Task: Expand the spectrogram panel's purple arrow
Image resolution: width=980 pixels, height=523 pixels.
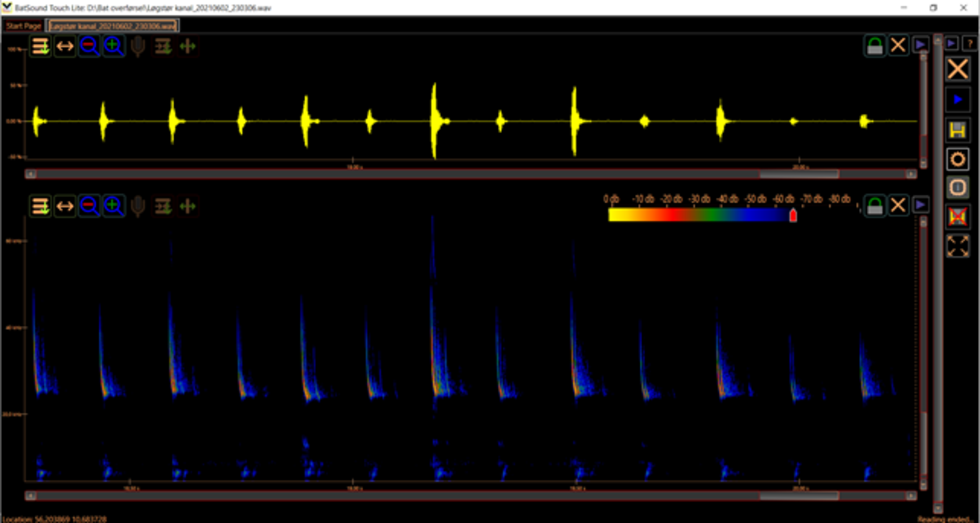Action: (x=921, y=205)
